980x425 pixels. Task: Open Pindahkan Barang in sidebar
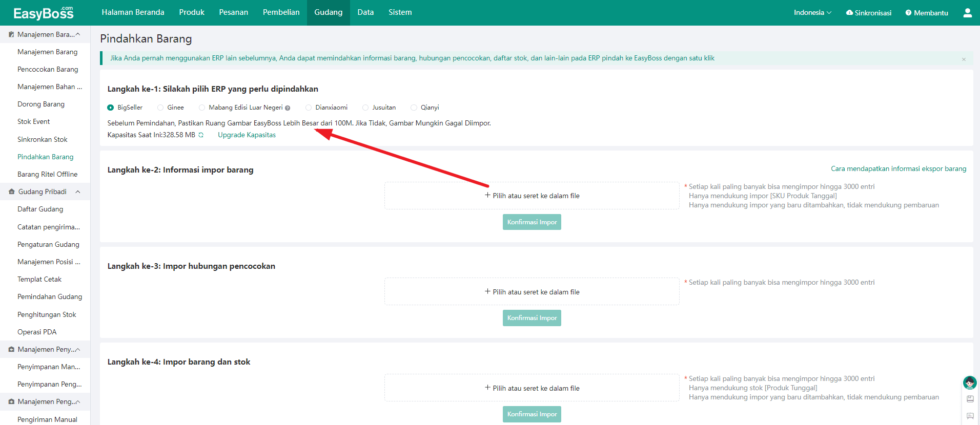click(45, 157)
